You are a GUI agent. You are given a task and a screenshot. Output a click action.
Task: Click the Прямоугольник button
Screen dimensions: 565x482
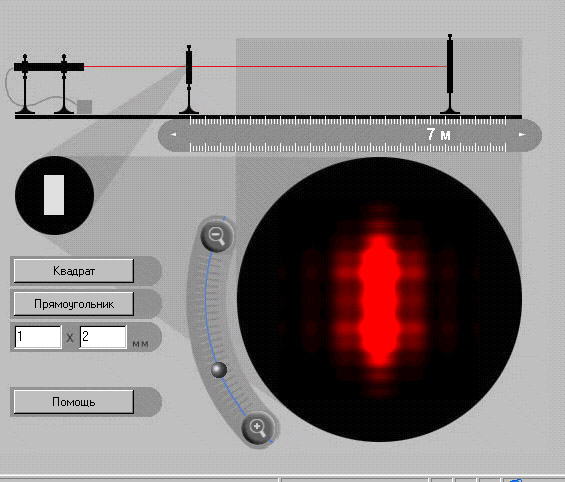[74, 304]
